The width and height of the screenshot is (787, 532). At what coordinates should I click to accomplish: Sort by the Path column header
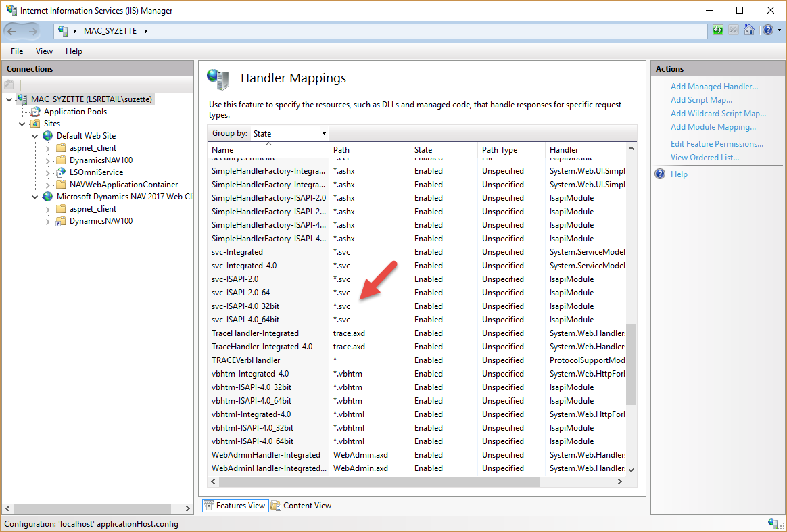coord(369,149)
